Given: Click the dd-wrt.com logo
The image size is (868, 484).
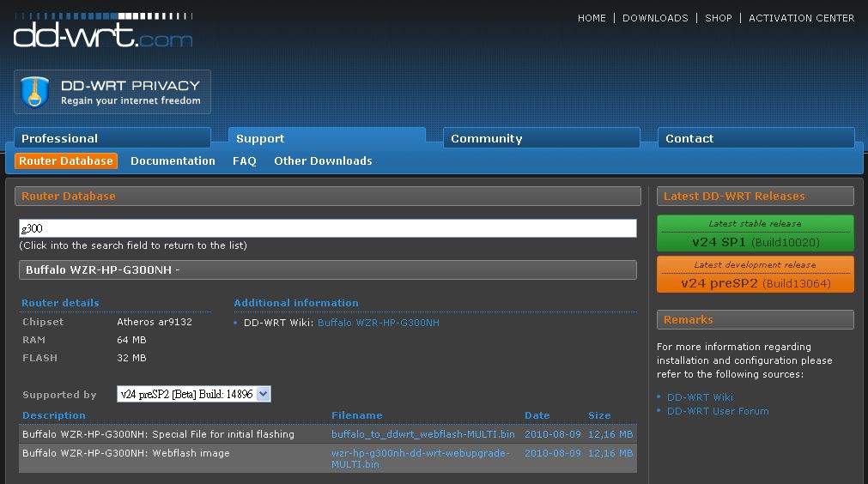Looking at the screenshot, I should click(x=103, y=30).
